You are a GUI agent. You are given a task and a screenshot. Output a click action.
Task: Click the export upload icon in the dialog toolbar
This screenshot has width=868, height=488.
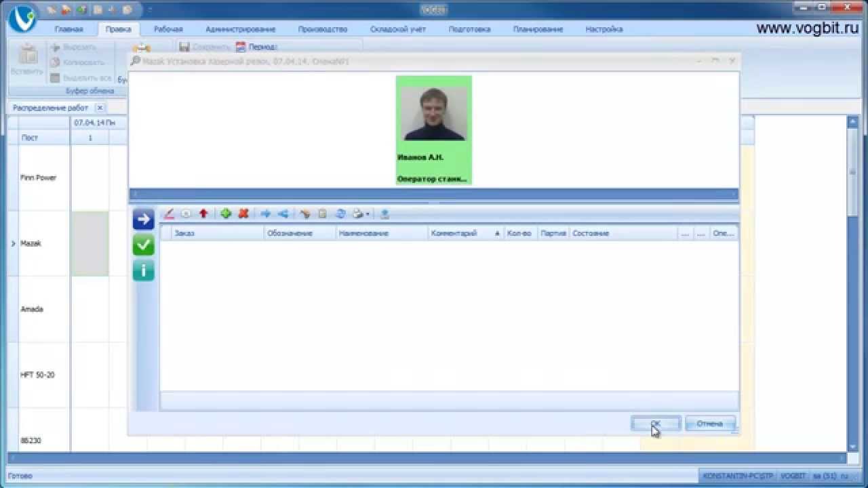384,213
